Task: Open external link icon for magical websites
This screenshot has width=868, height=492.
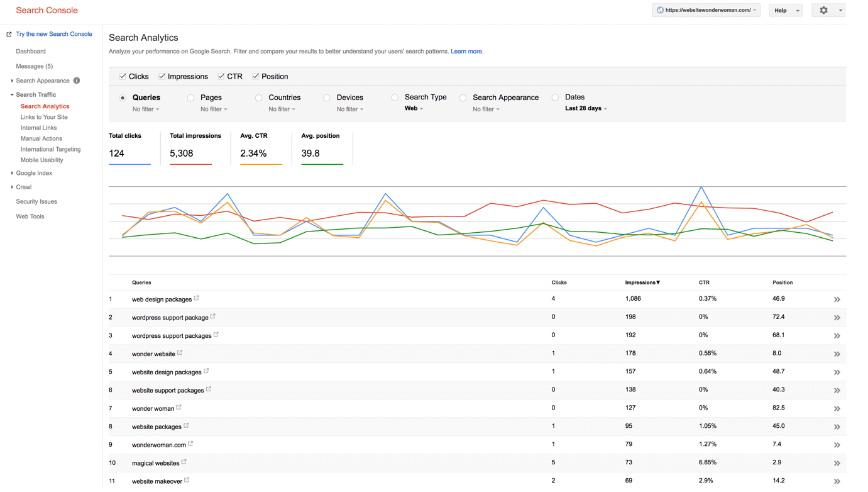Action: tap(184, 462)
